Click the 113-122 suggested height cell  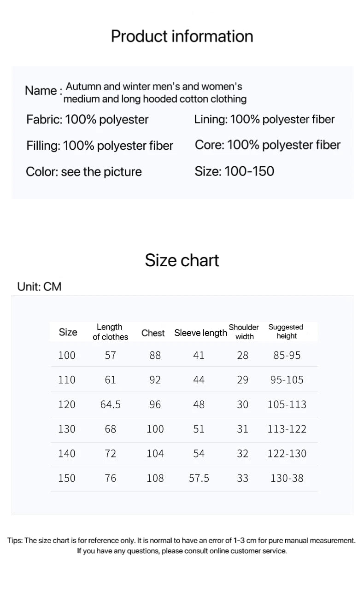[287, 429]
